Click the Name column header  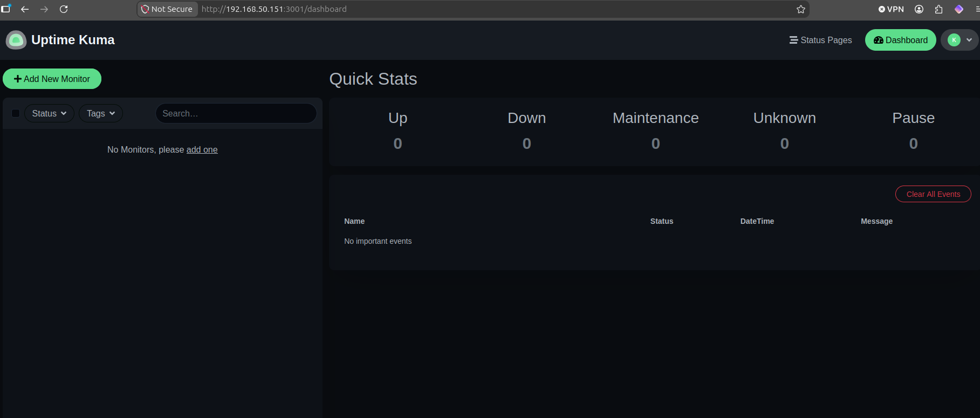click(x=354, y=221)
